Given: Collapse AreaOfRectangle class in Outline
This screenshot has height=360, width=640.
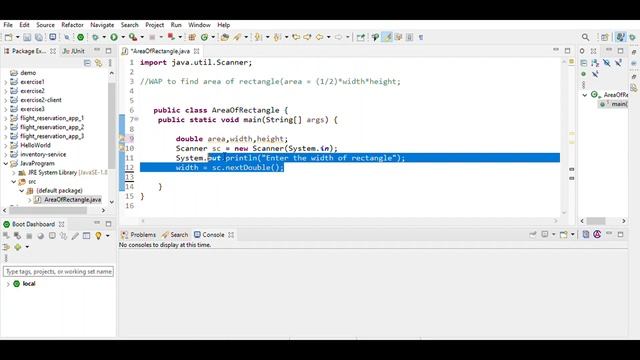Looking at the screenshot, I should pos(584,95).
